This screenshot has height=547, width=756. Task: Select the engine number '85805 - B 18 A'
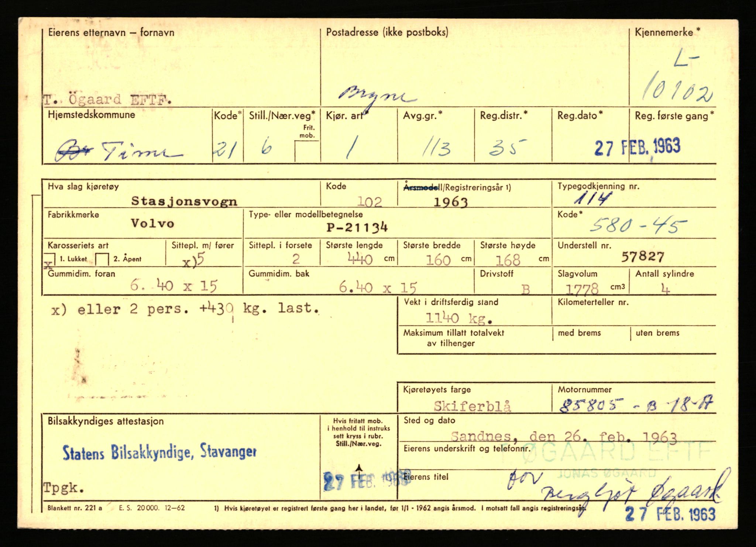point(636,405)
